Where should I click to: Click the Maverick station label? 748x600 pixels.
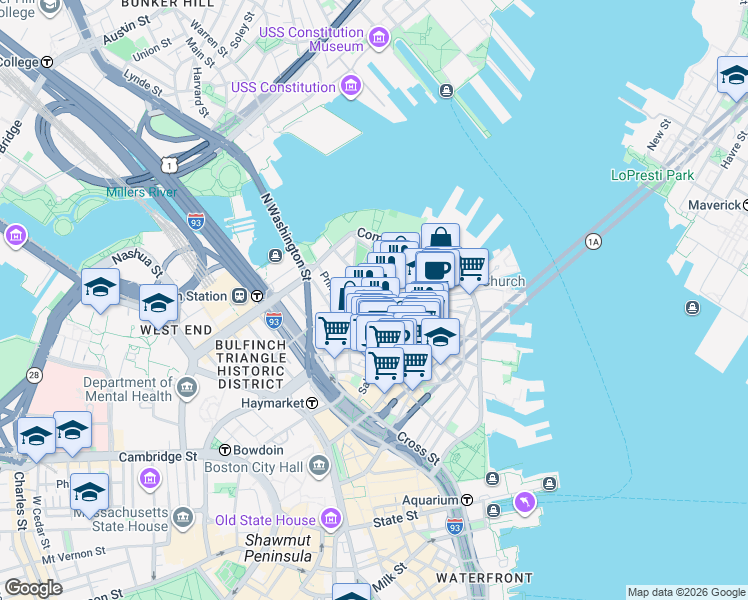pos(714,205)
